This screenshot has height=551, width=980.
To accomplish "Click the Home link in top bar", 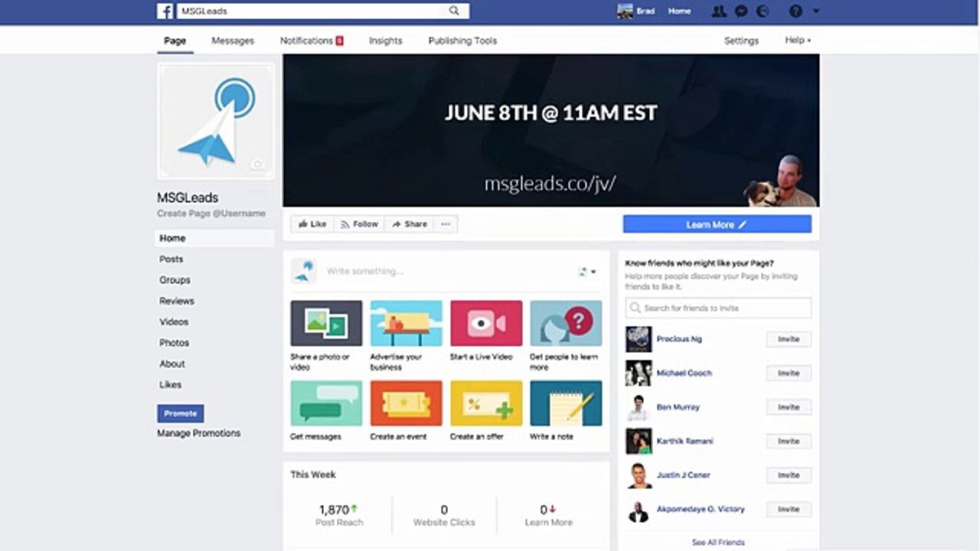I will [679, 11].
